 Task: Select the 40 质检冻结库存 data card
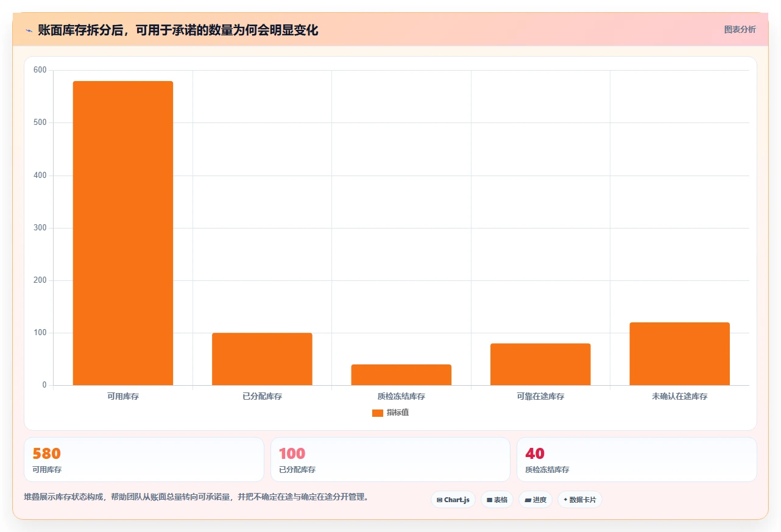(637, 459)
